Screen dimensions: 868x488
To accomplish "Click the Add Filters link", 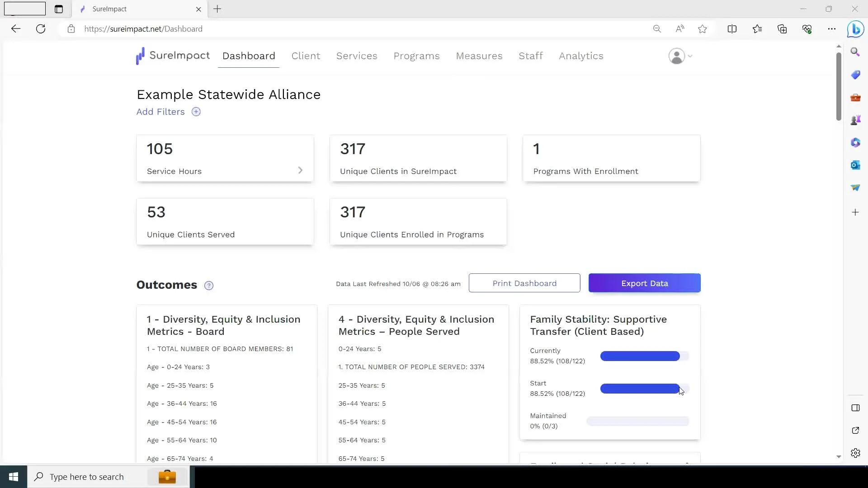I will pos(160,112).
